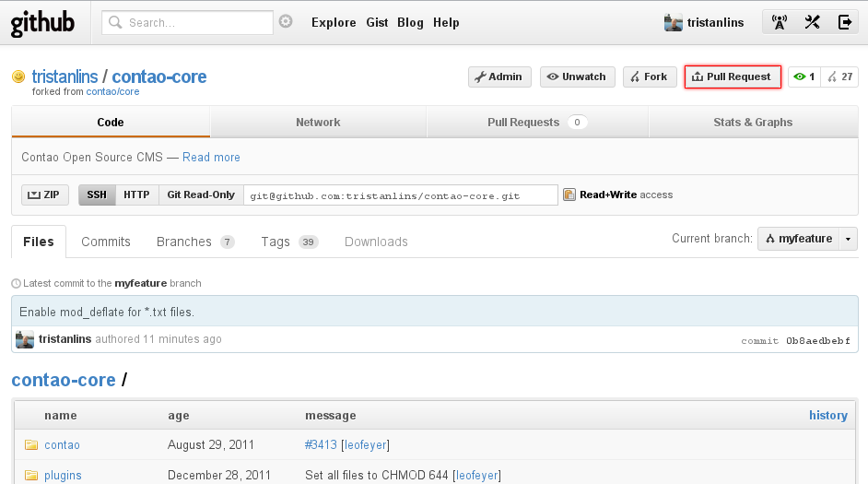Select HTTP clone protocol
This screenshot has height=484, width=868.
pyautogui.click(x=136, y=195)
